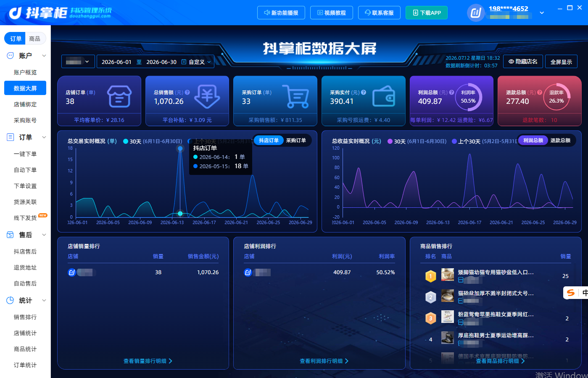
Task: Click the 统计 pie chart icon in the sidebar
Action: point(11,300)
